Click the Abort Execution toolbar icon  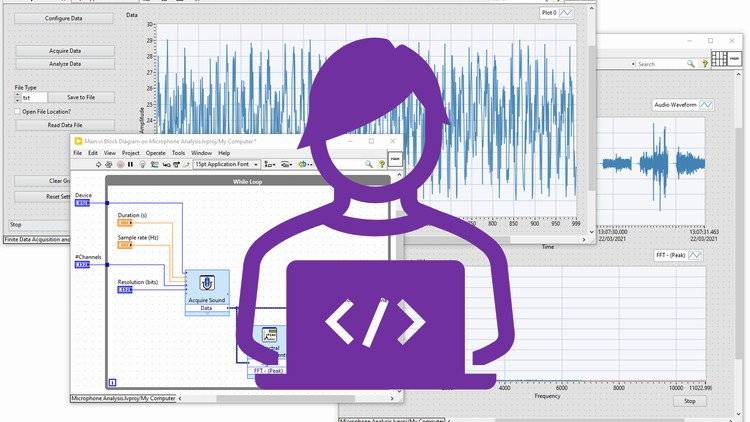(x=120, y=165)
